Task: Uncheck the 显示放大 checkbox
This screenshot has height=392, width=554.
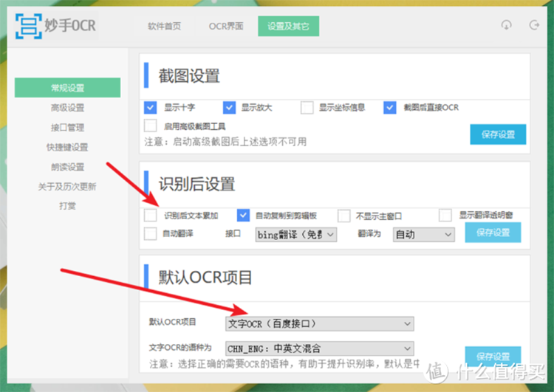Action: [229, 107]
